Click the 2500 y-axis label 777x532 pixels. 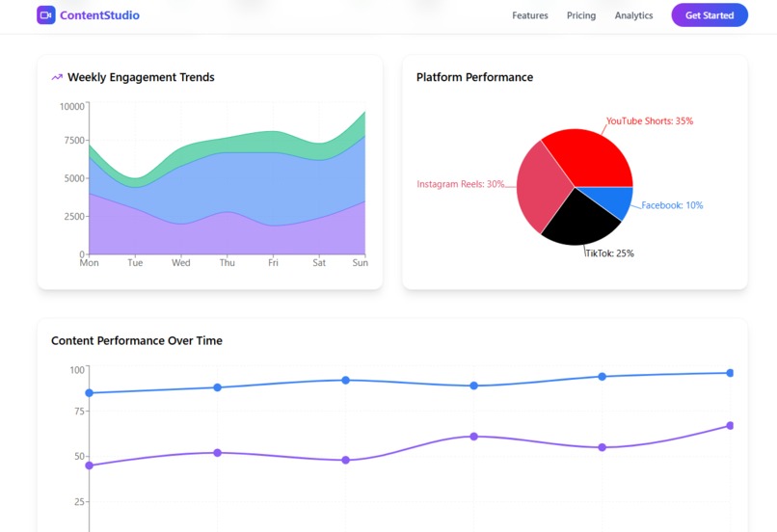click(x=74, y=217)
